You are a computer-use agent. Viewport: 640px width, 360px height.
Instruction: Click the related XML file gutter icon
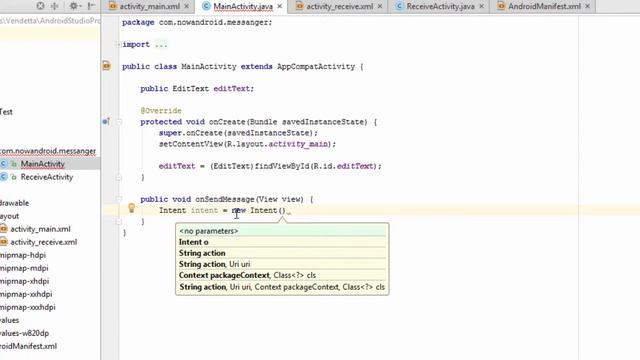pyautogui.click(x=107, y=65)
